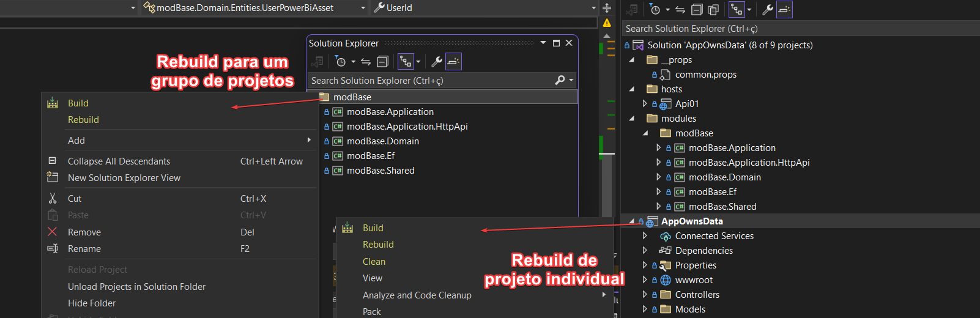
Task: Open Properties wrench in docked Solution Explorer toolbar
Action: tap(767, 10)
